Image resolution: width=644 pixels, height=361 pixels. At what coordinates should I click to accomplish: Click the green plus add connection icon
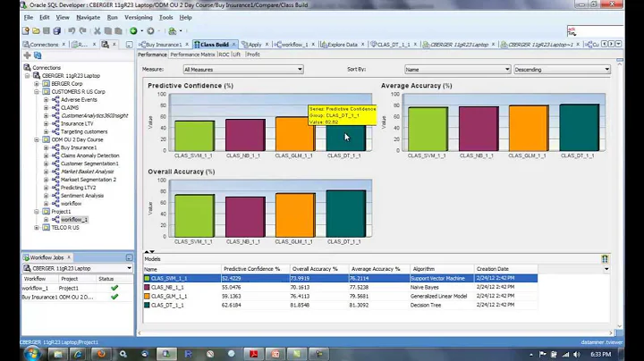click(27, 55)
